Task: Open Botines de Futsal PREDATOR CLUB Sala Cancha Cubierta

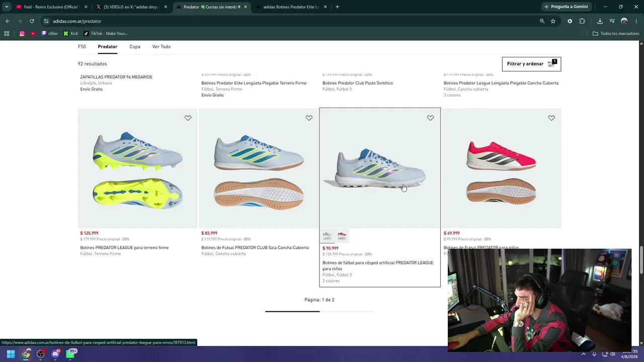Action: point(255,247)
